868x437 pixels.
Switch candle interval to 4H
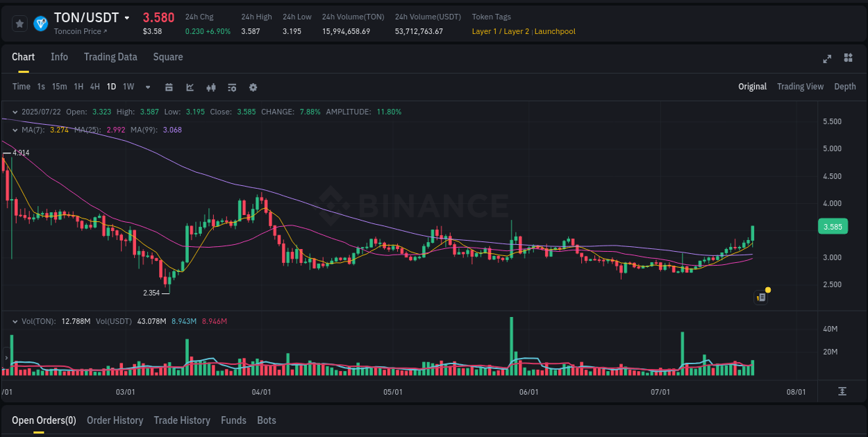[94, 87]
